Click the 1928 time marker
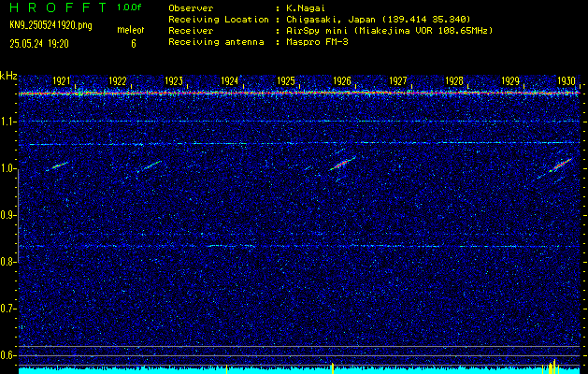Viewport: 588px width, 374px height. coord(454,81)
